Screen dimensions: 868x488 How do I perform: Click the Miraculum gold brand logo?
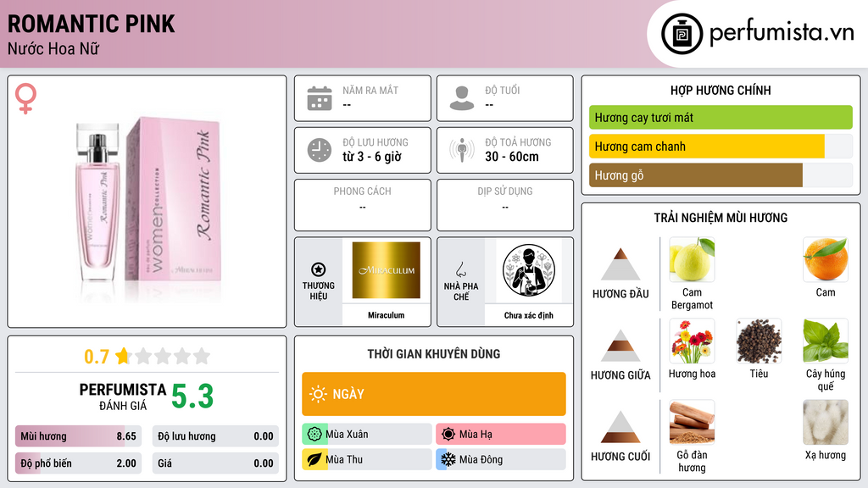pyautogui.click(x=386, y=270)
